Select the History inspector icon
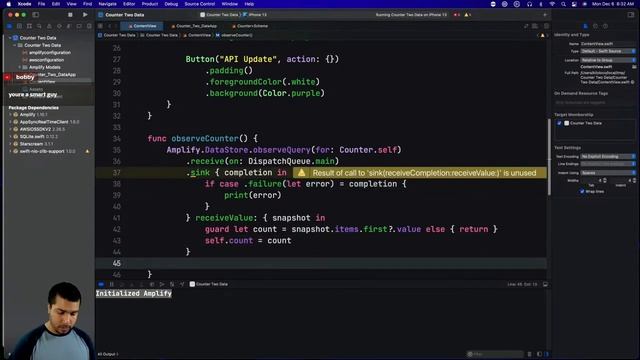Viewport: 640px width, 360px height. [595, 26]
